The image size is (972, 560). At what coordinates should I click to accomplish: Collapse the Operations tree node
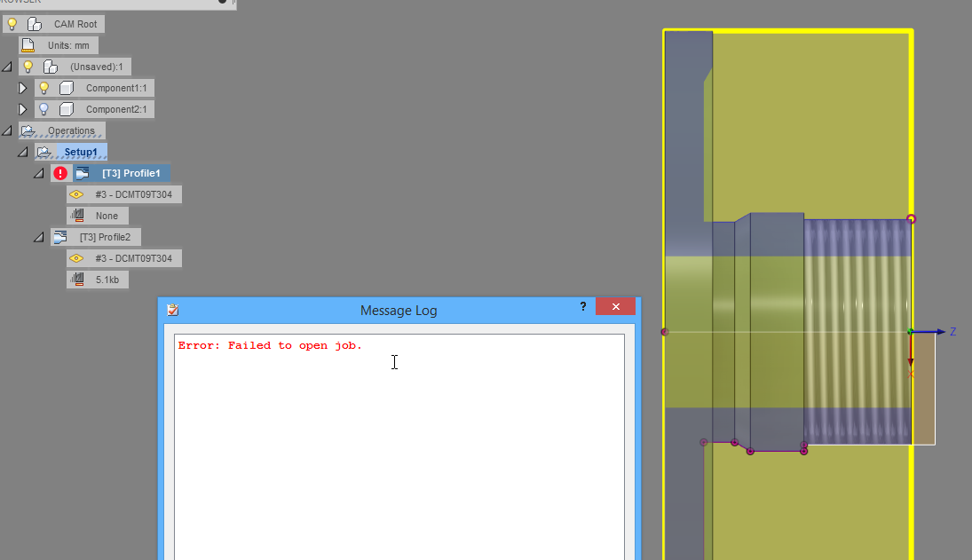(7, 130)
